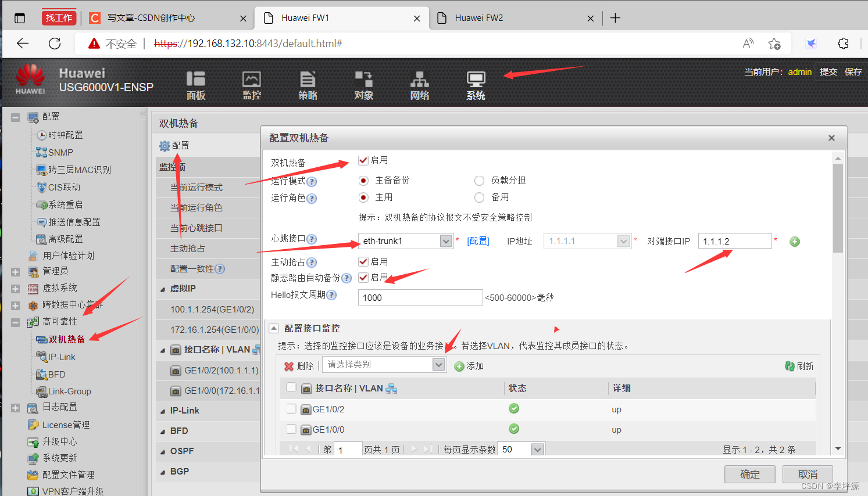Click the add-to-favorites star icon
Viewport: 868px width, 496px height.
tap(774, 44)
